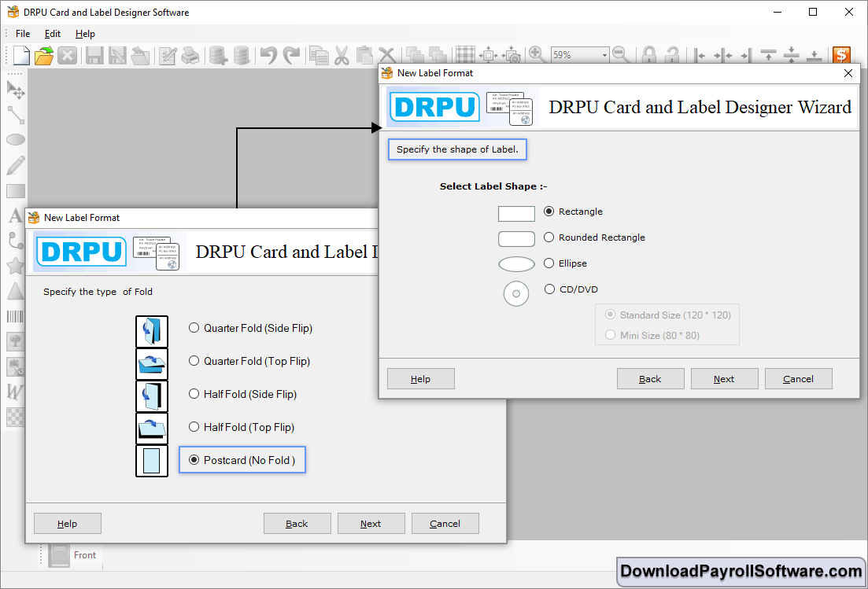Image resolution: width=868 pixels, height=589 pixels.
Task: Click the Redo arrow icon
Action: pos(291,55)
